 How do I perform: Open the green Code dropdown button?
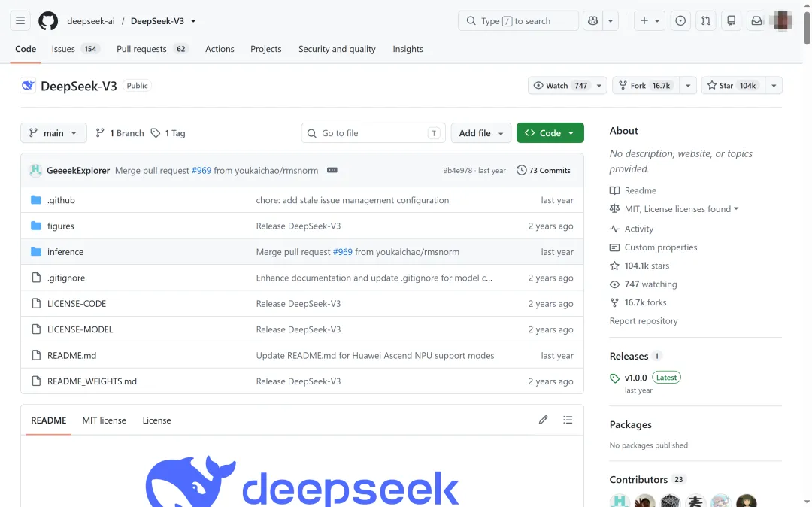(x=550, y=133)
